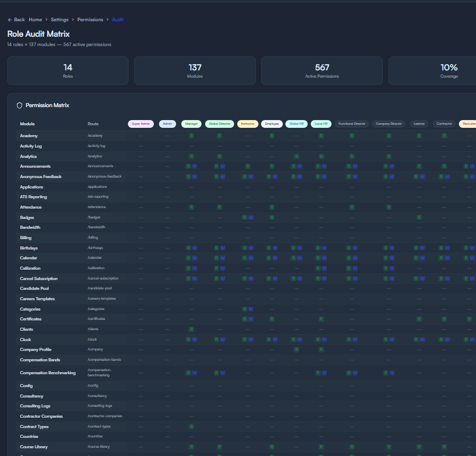
Task: Select the Cancel Subscription module name
Action: (x=38, y=278)
